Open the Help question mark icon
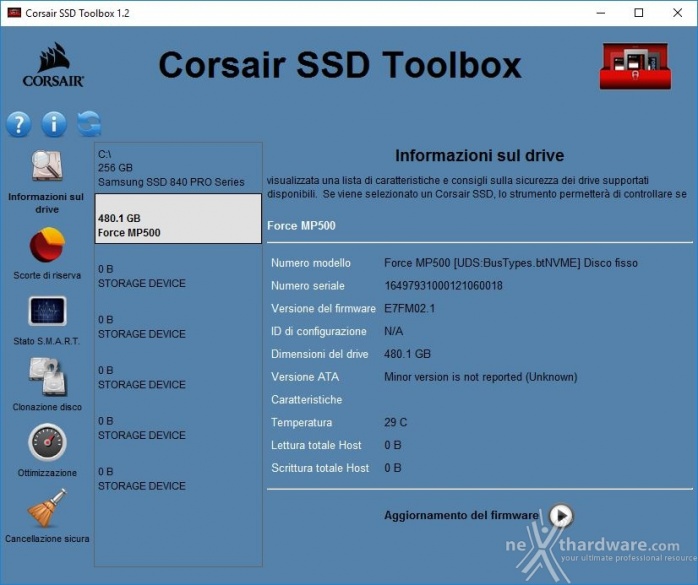Viewport: 698px width, 585px height. pos(19,124)
